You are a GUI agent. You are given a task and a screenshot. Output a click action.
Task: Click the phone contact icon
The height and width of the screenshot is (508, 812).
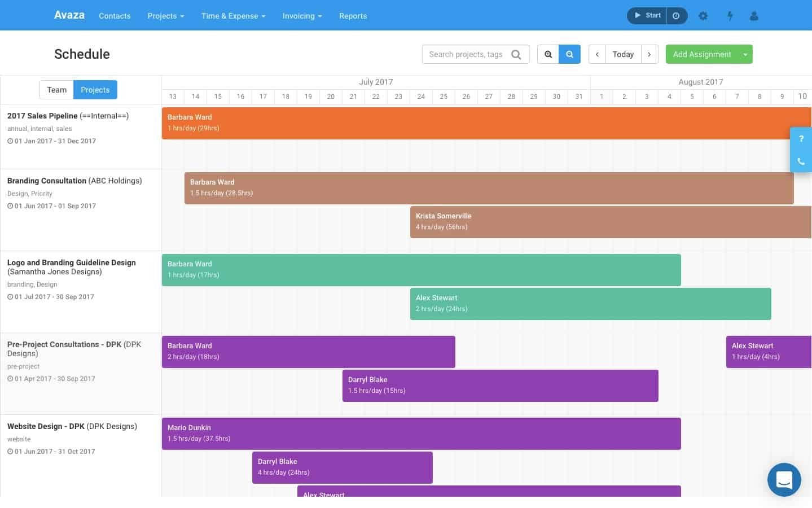pos(801,161)
